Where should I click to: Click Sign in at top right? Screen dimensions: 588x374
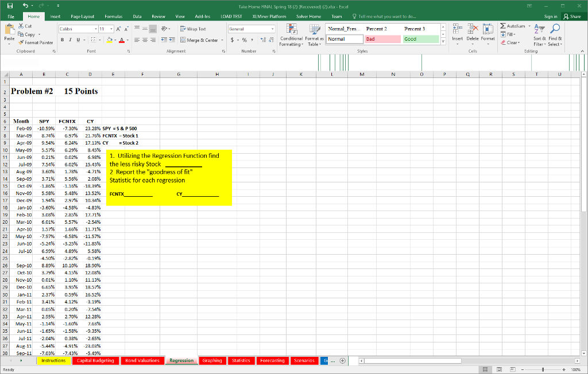(551, 17)
